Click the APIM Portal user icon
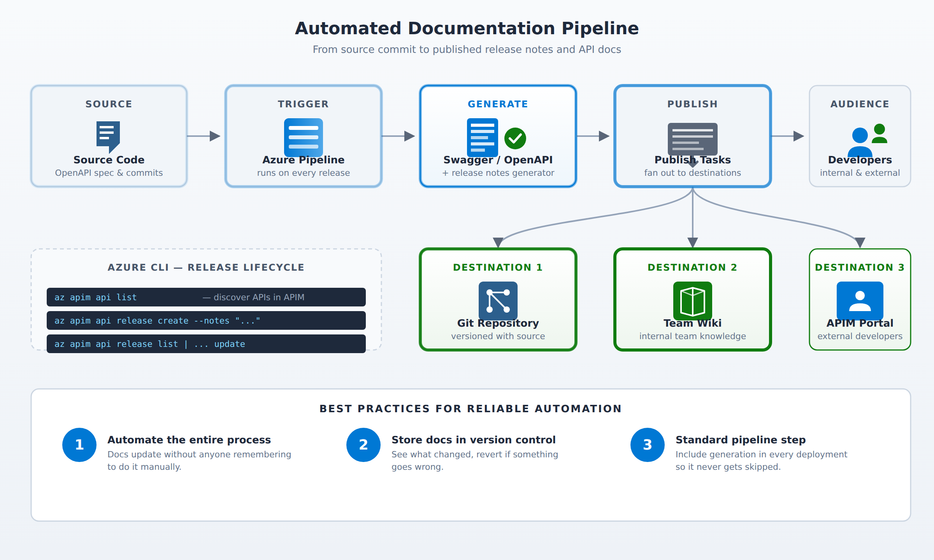 click(860, 301)
